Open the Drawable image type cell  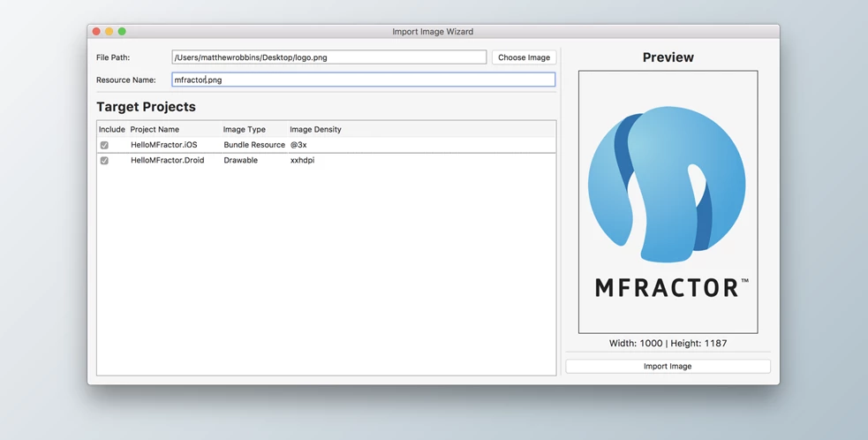pyautogui.click(x=240, y=161)
